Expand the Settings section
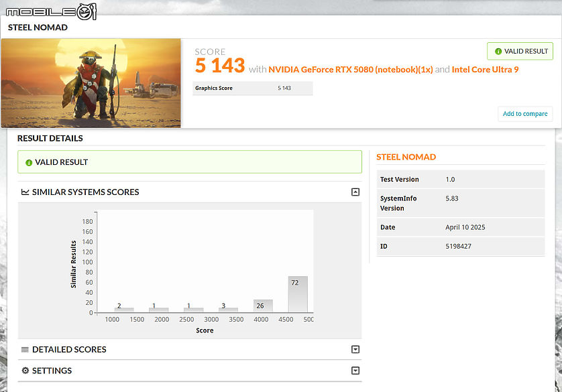562x392 pixels. click(x=355, y=371)
